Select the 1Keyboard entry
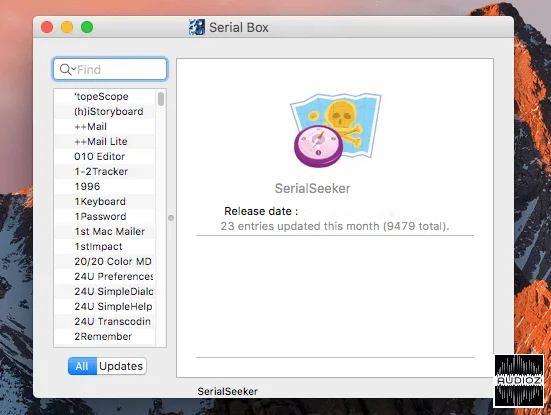The image size is (551, 415). [105, 201]
